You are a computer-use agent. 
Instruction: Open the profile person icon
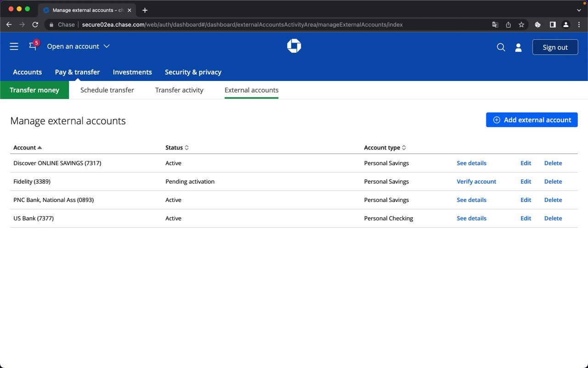pyautogui.click(x=518, y=47)
